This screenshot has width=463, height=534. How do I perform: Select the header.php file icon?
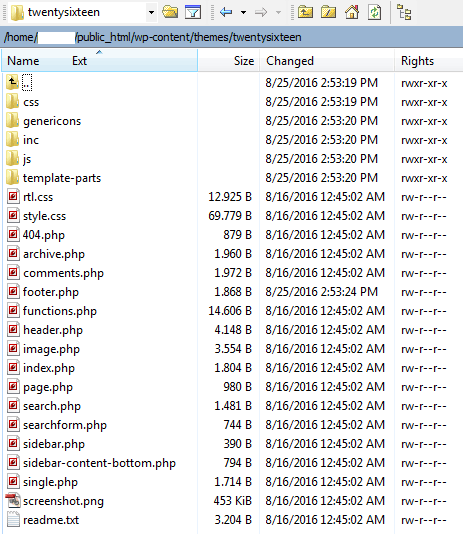[x=13, y=330]
